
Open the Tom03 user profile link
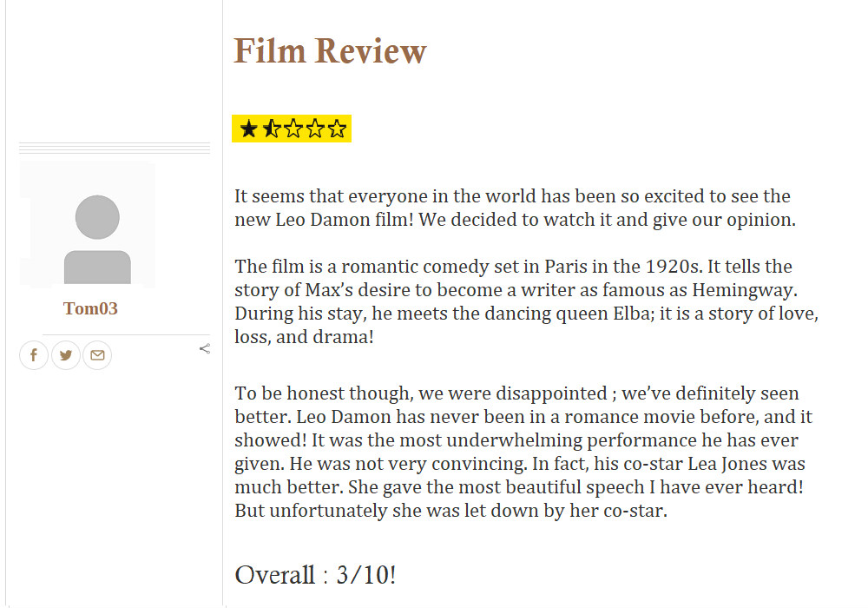(90, 309)
